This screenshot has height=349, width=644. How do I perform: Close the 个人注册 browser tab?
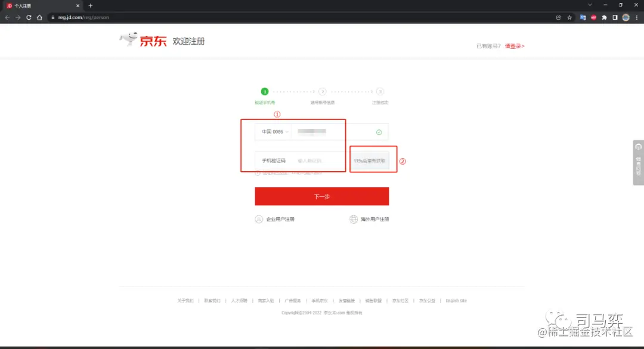click(x=78, y=6)
